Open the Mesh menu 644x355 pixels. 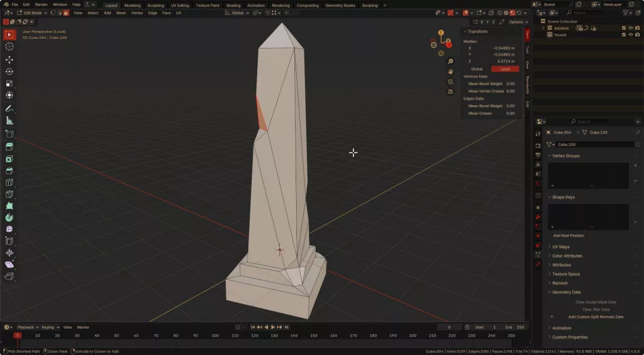tap(120, 13)
